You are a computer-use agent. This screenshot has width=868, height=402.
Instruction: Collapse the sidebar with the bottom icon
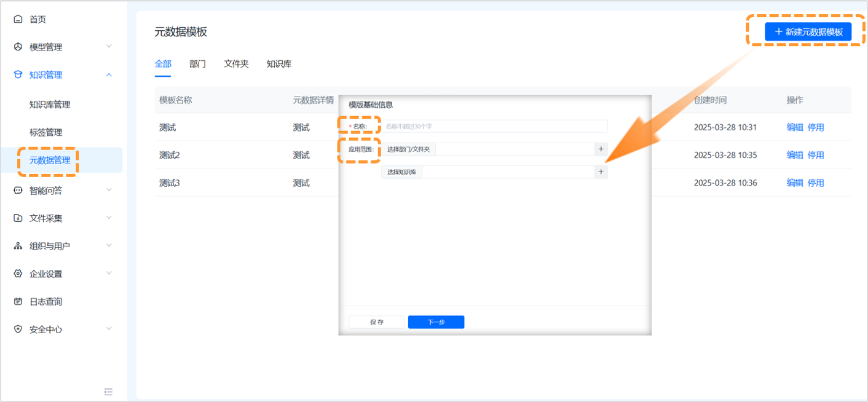pyautogui.click(x=108, y=392)
